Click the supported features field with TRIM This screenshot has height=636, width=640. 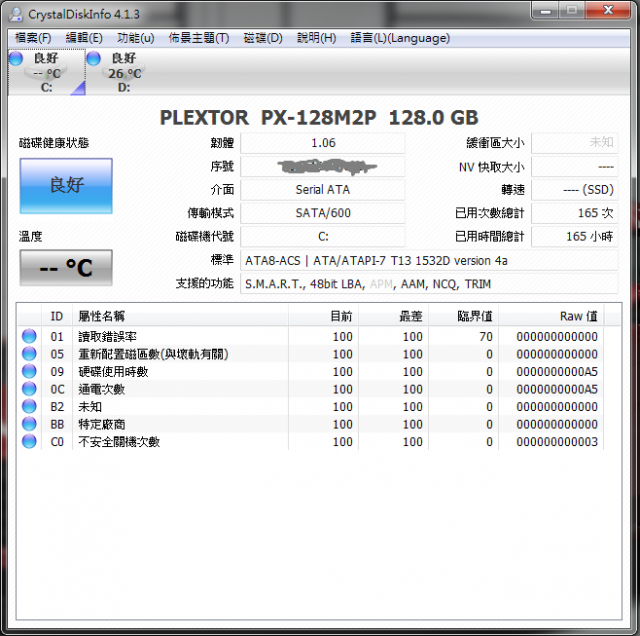[x=429, y=284]
